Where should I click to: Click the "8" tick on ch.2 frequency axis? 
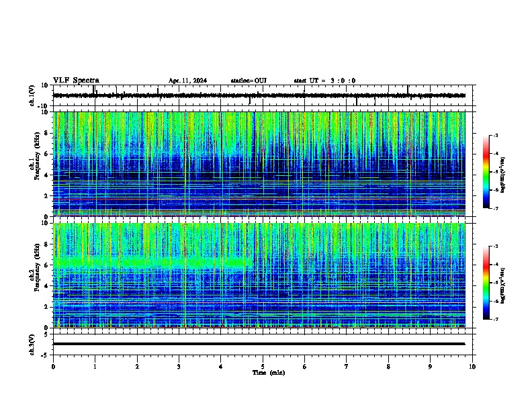(x=47, y=244)
